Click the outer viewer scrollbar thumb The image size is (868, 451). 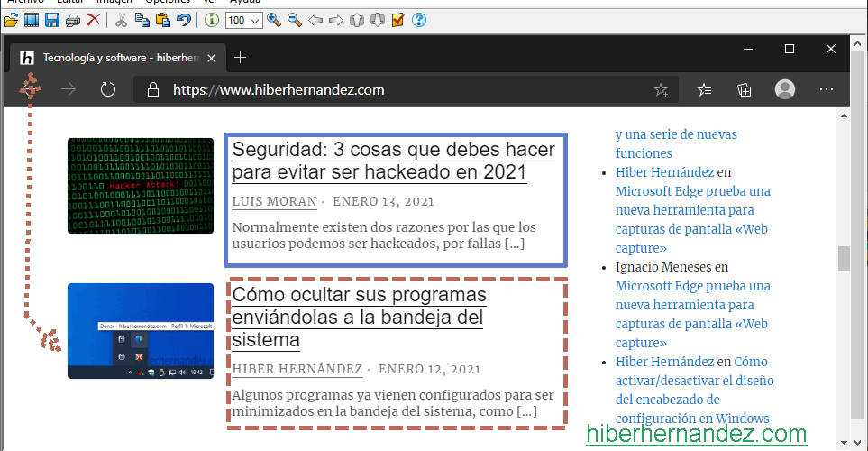coord(857,234)
